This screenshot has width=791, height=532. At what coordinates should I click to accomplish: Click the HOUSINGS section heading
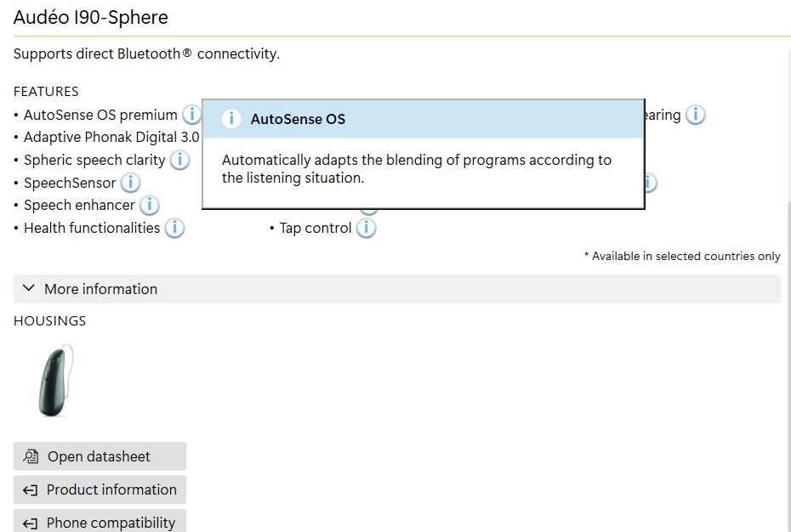coord(49,321)
